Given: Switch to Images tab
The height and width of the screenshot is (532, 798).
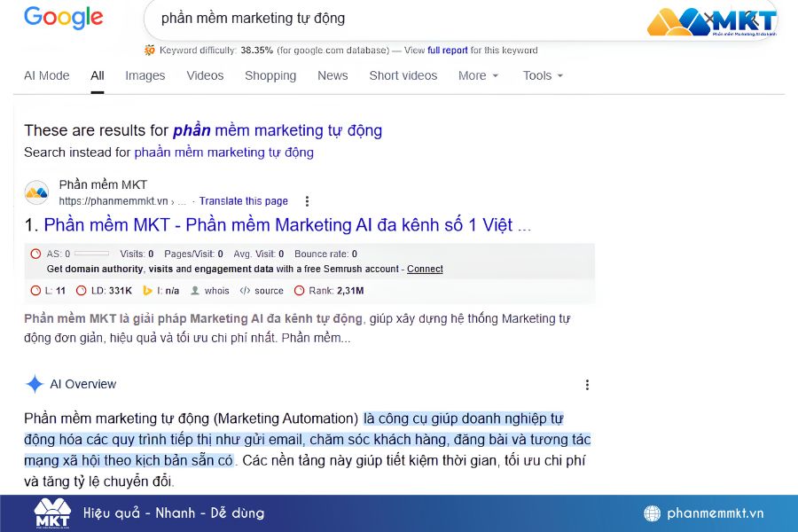Looking at the screenshot, I should [x=145, y=75].
